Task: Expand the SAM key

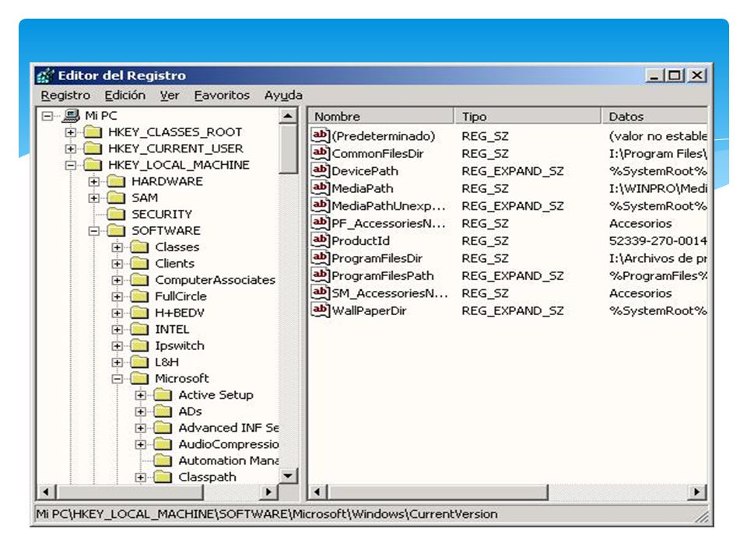Action: pyautogui.click(x=94, y=198)
